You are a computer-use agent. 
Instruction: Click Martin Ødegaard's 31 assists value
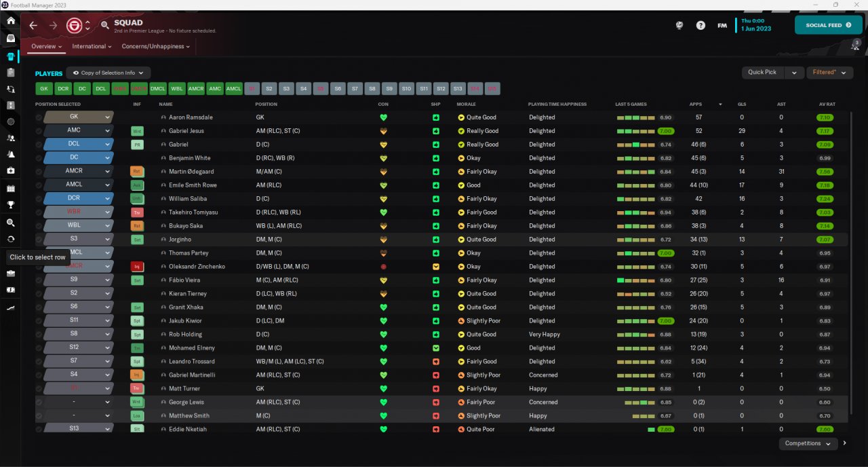tap(781, 172)
